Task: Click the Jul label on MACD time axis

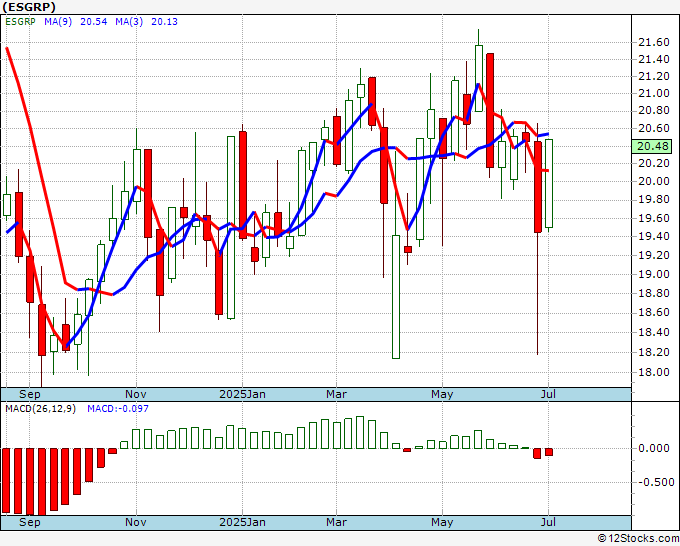Action: coord(549,522)
